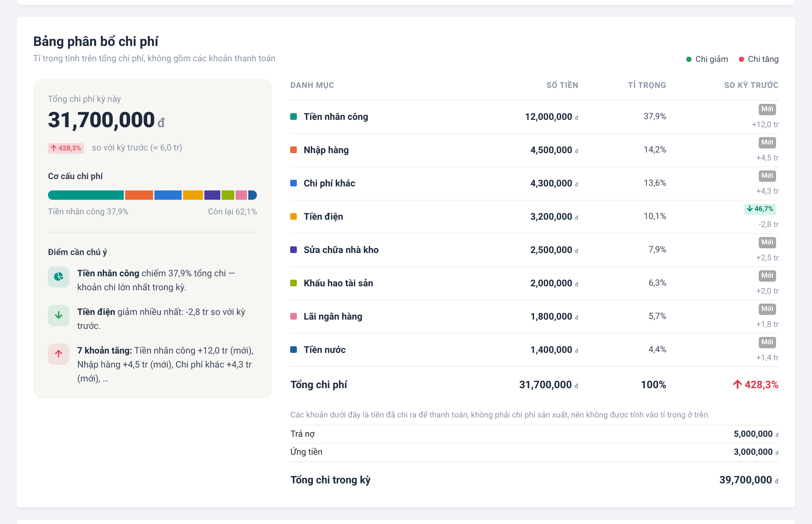Viewport: 812px width, 524px height.
Task: Click the Mới badge in the Nhập hàng row
Action: point(767,142)
